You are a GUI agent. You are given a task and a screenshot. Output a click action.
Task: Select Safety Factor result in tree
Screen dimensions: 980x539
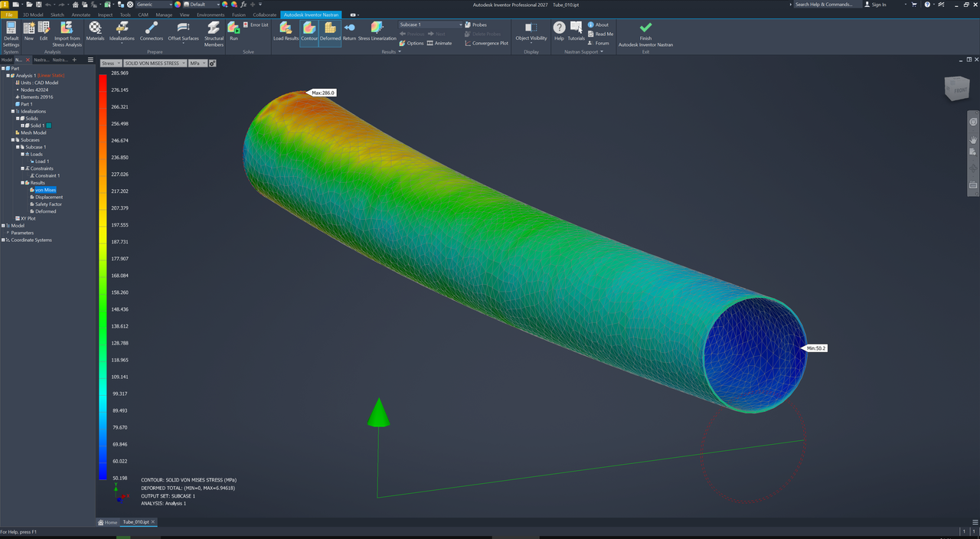point(48,204)
